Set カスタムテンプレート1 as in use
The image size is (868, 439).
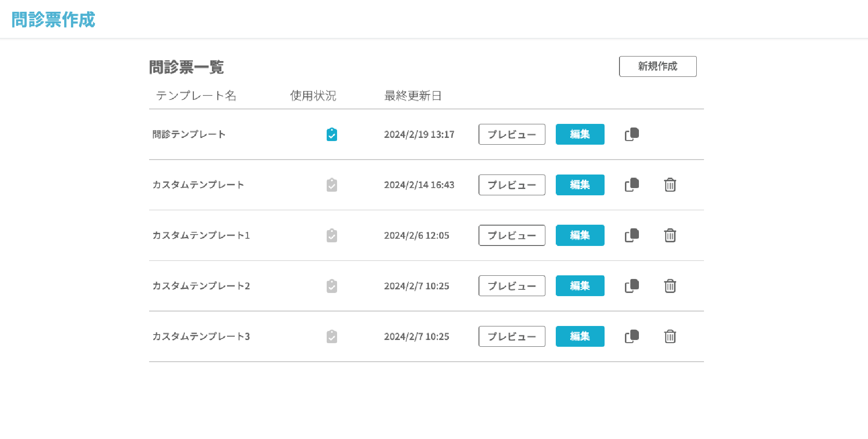coord(332,236)
